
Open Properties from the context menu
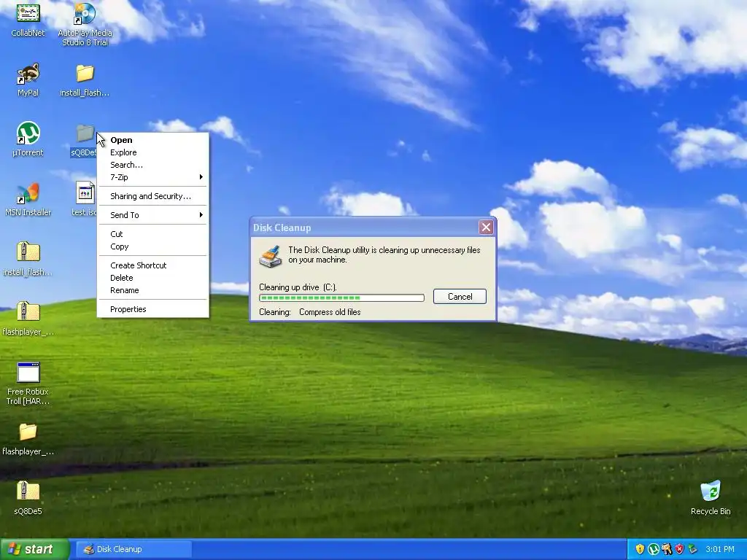pyautogui.click(x=153, y=309)
